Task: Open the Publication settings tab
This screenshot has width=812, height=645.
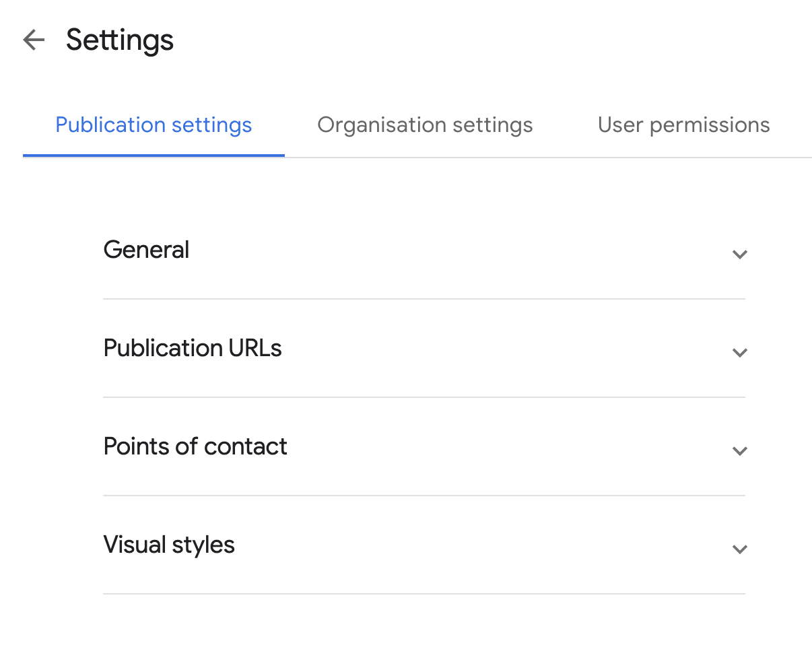Action: click(x=154, y=125)
